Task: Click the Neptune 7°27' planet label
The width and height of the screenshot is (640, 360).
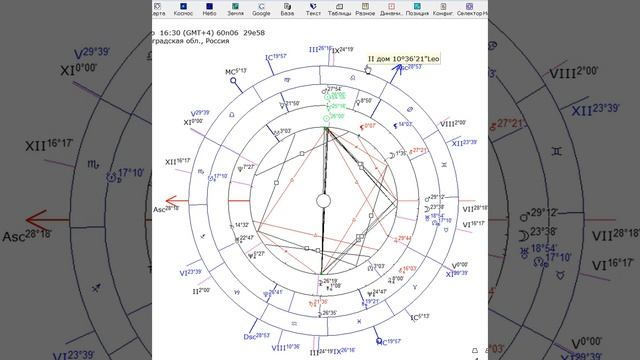Action: coord(246,168)
